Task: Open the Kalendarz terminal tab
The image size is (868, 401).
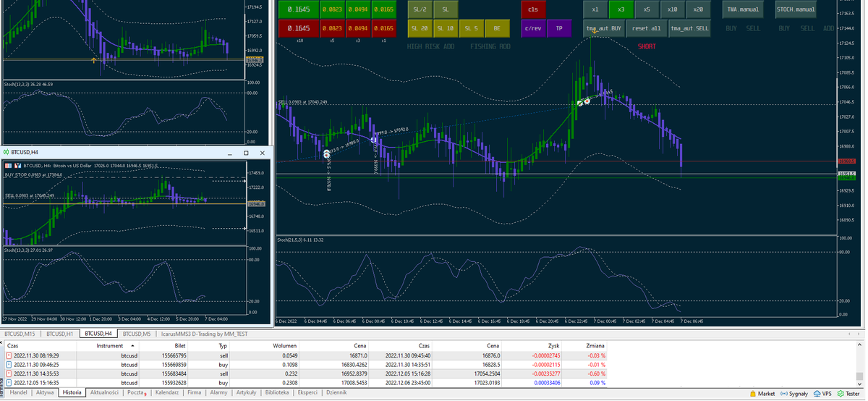Action: (167, 392)
